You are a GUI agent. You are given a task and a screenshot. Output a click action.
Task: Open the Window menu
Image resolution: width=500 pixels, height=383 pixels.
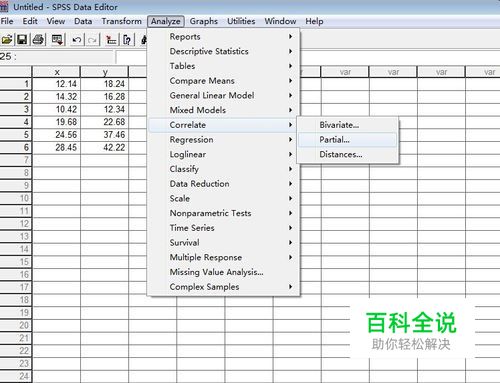point(280,21)
